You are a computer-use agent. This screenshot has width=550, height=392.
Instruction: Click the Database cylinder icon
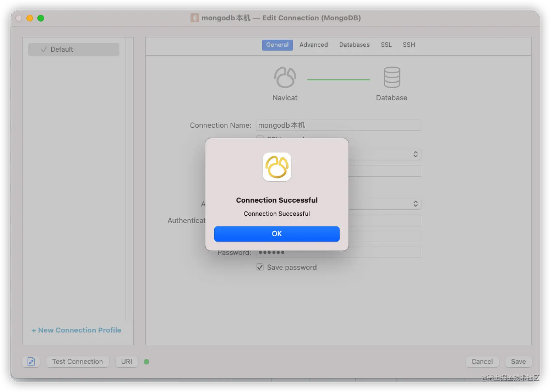pyautogui.click(x=392, y=77)
